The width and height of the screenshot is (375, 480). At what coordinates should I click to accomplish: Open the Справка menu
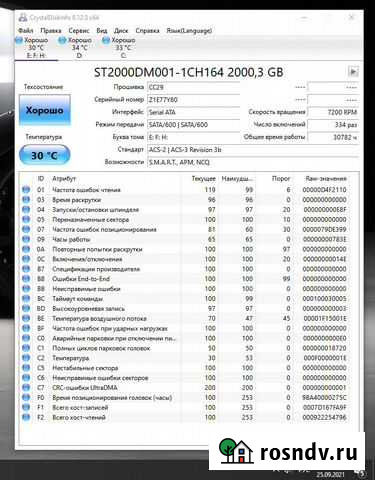point(147,30)
